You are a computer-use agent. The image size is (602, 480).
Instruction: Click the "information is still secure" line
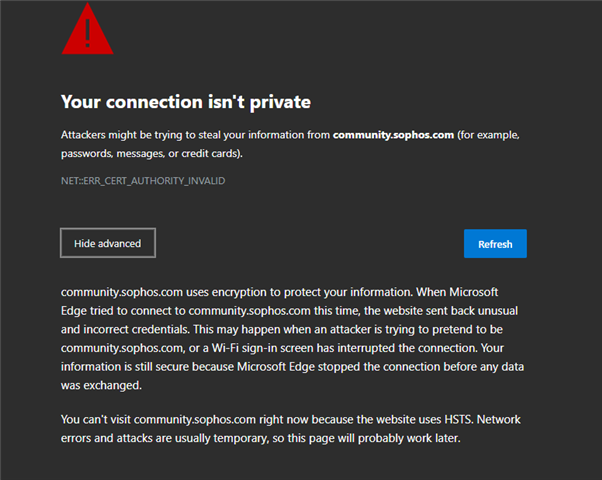pyautogui.click(x=292, y=367)
